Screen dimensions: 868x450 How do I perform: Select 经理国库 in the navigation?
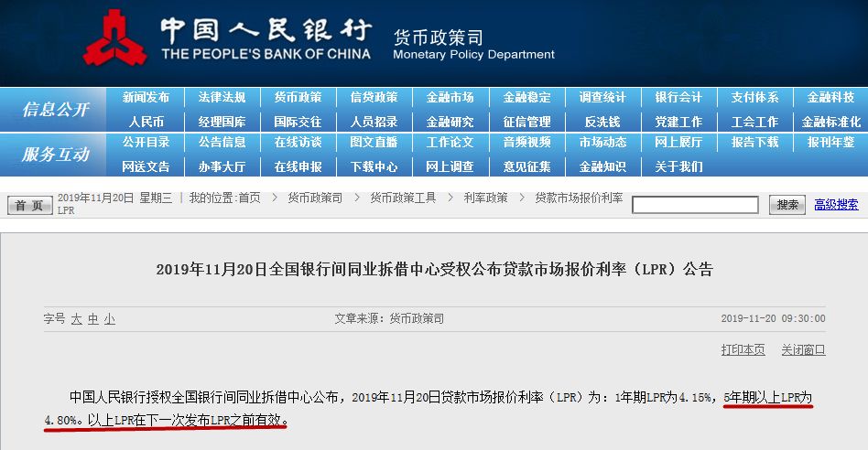pos(222,122)
